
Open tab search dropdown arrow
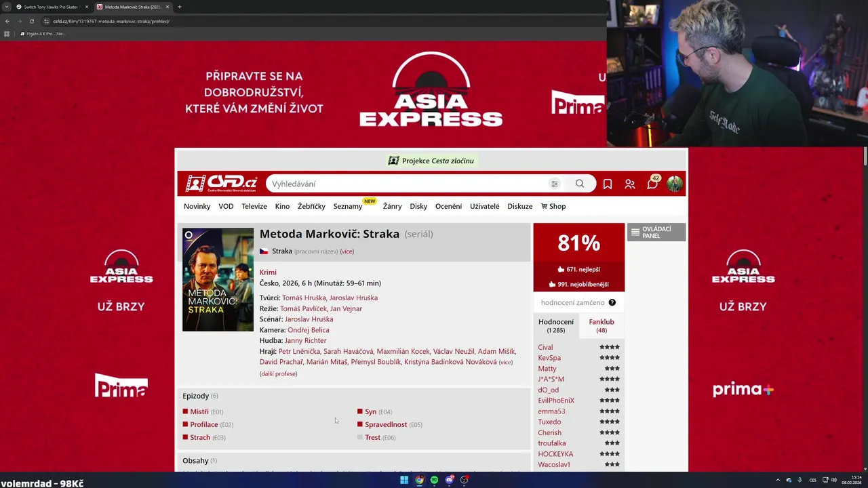pos(5,7)
